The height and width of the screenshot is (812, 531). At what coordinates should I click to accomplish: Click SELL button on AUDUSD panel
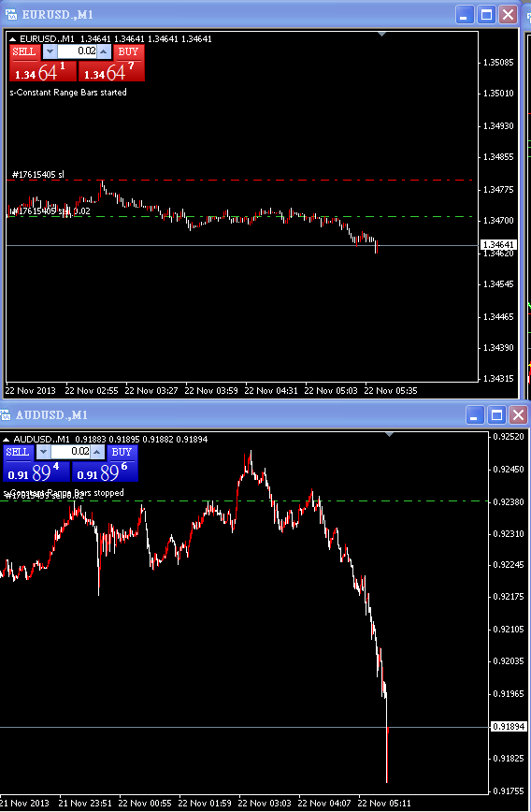coord(18,452)
